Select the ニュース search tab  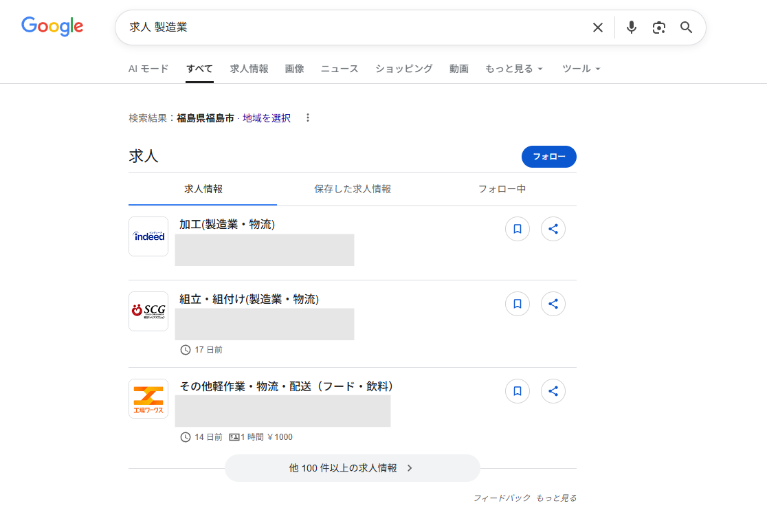pos(340,69)
